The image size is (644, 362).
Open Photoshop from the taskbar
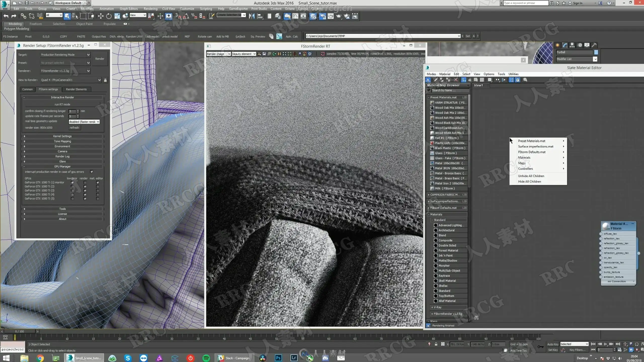(278, 358)
